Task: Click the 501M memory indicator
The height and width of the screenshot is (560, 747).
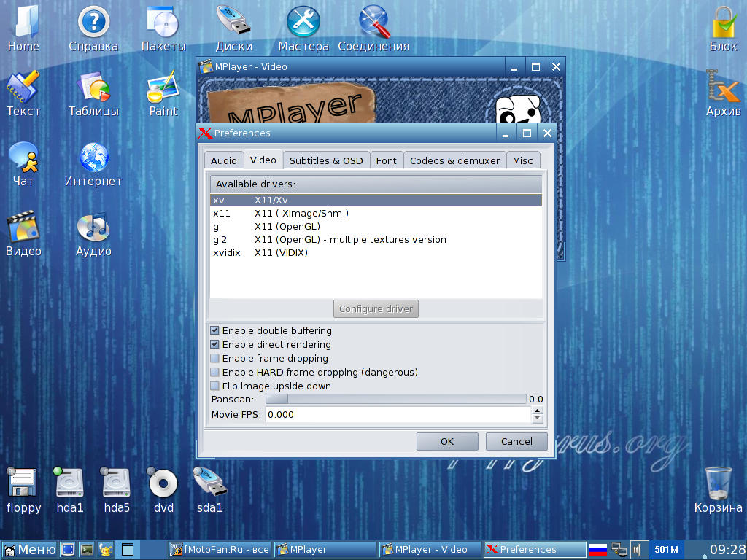Action: click(x=666, y=550)
